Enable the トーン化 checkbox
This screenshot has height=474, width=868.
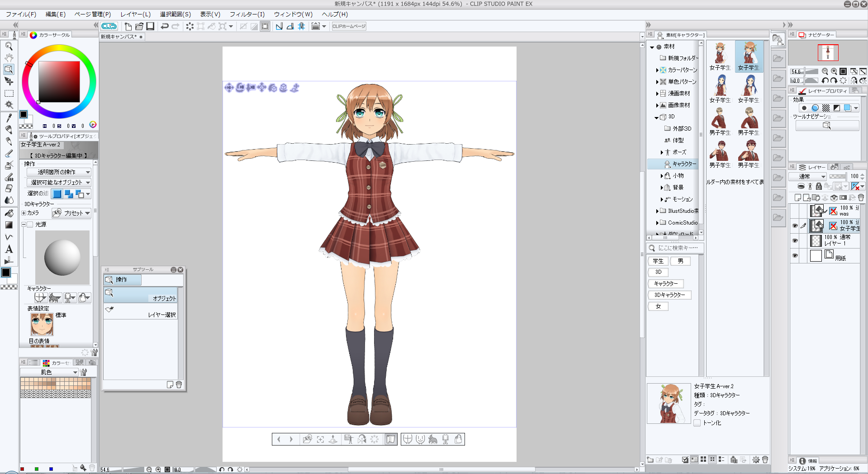[697, 423]
